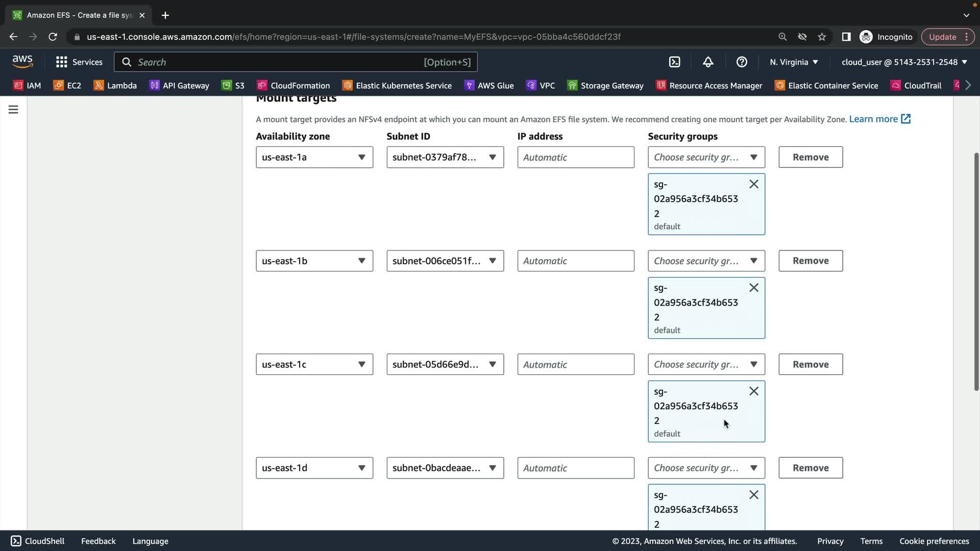Open the S3 service shortcut

point(233,86)
